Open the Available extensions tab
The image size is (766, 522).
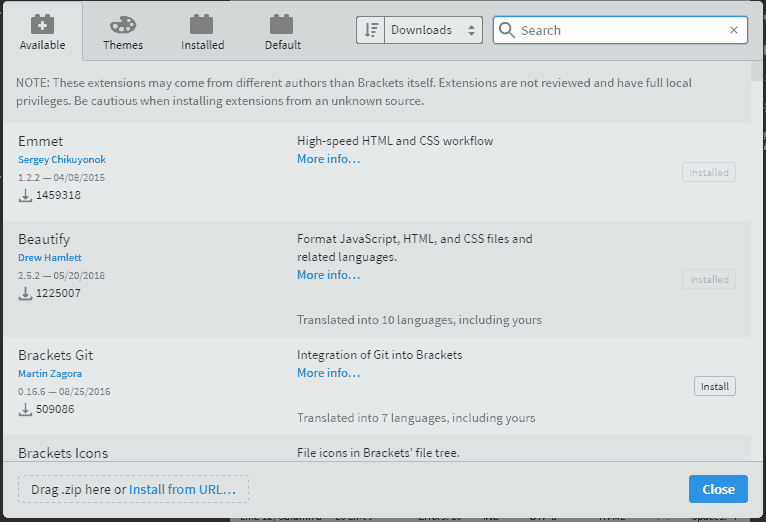[43, 31]
